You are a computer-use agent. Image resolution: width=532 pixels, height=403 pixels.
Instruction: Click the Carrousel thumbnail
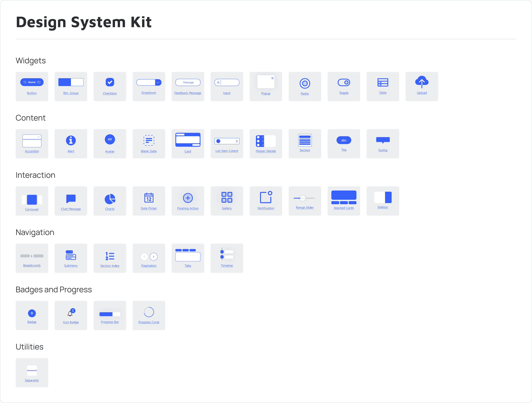coord(32,200)
